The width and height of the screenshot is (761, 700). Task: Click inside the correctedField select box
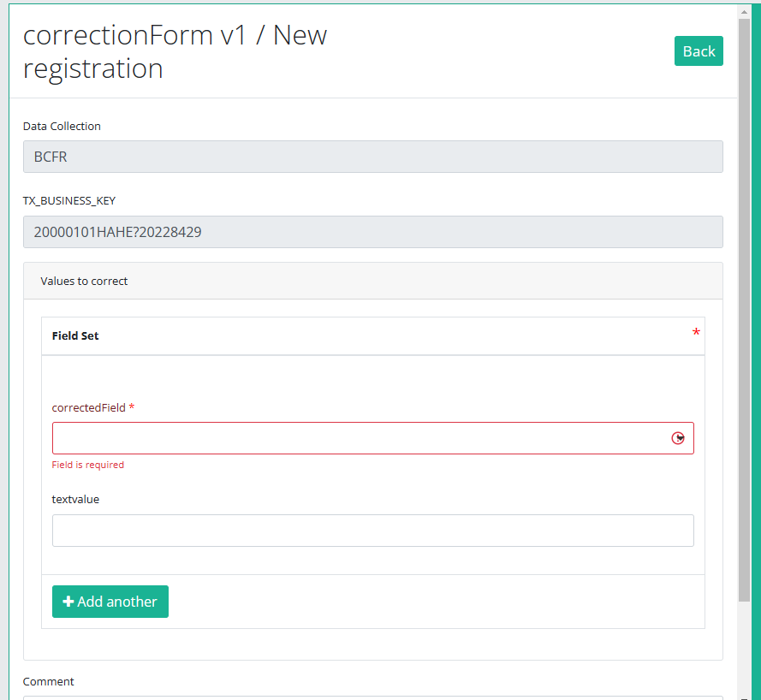[360, 438]
